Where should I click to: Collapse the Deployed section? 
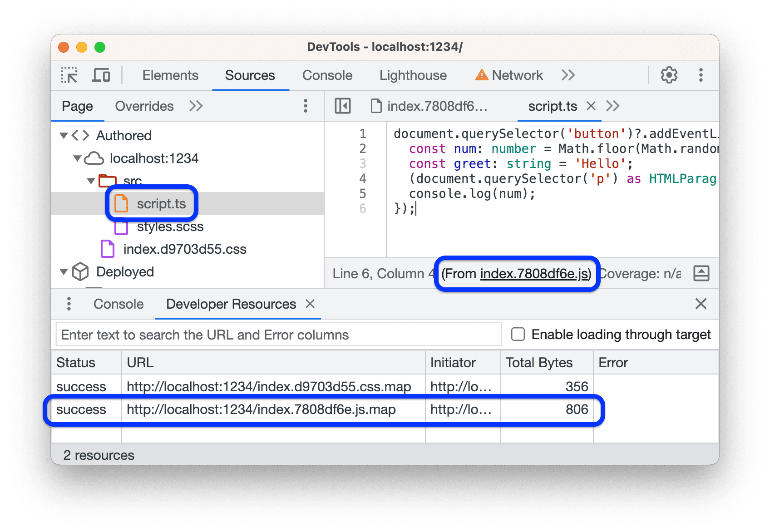pyautogui.click(x=63, y=271)
